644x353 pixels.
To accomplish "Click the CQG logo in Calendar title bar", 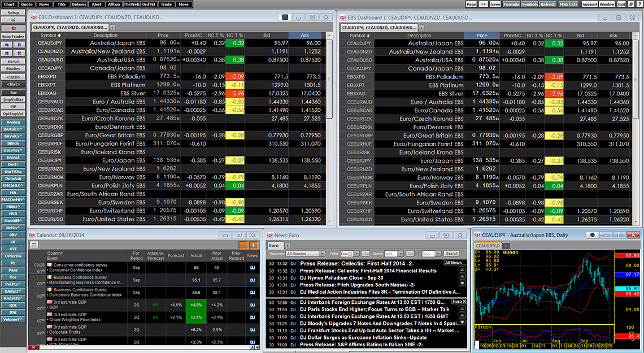I will tap(32, 235).
